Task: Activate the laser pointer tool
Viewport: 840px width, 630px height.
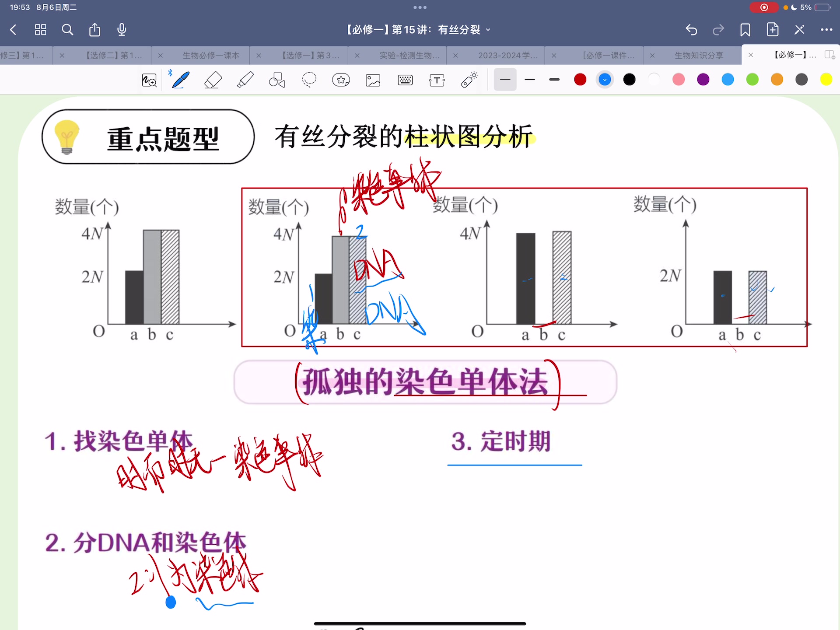Action: tap(469, 80)
